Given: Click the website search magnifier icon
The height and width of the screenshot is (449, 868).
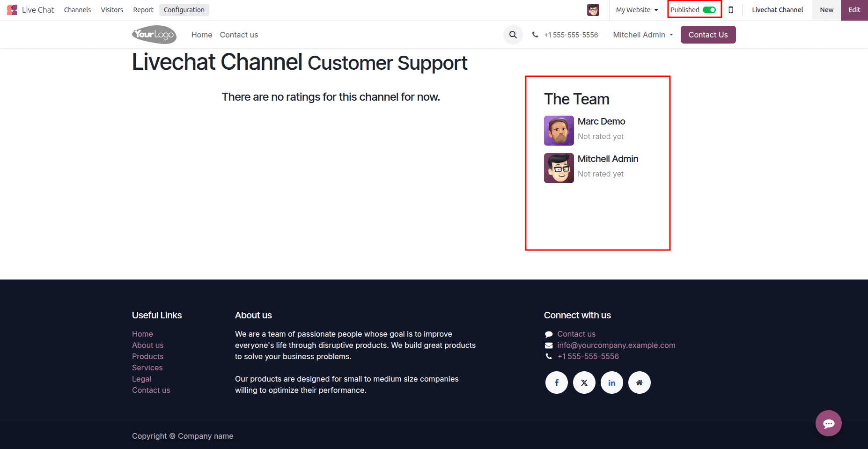Looking at the screenshot, I should tap(513, 34).
